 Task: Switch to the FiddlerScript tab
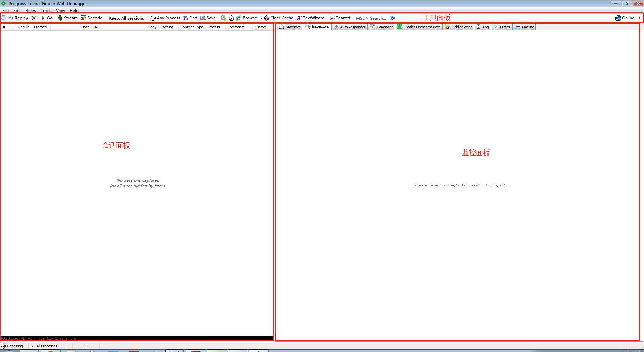pyautogui.click(x=459, y=27)
